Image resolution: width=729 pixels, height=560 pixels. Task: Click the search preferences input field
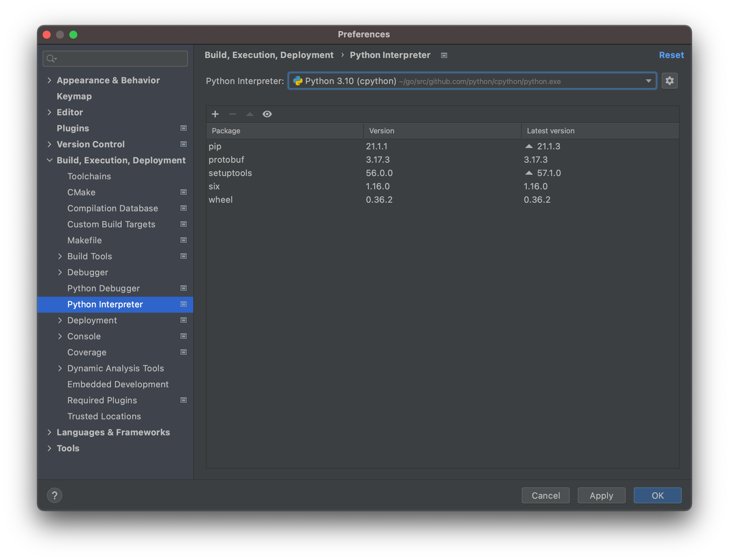coord(116,58)
